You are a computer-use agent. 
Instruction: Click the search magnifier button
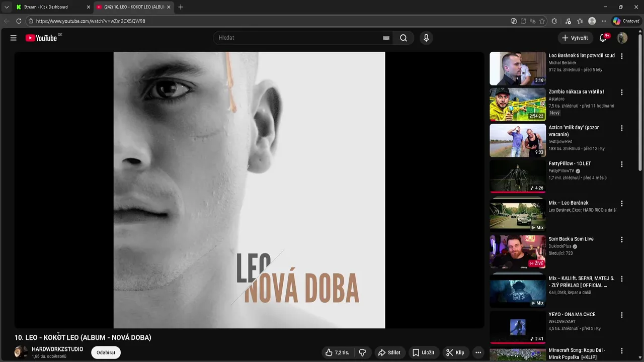tap(404, 38)
